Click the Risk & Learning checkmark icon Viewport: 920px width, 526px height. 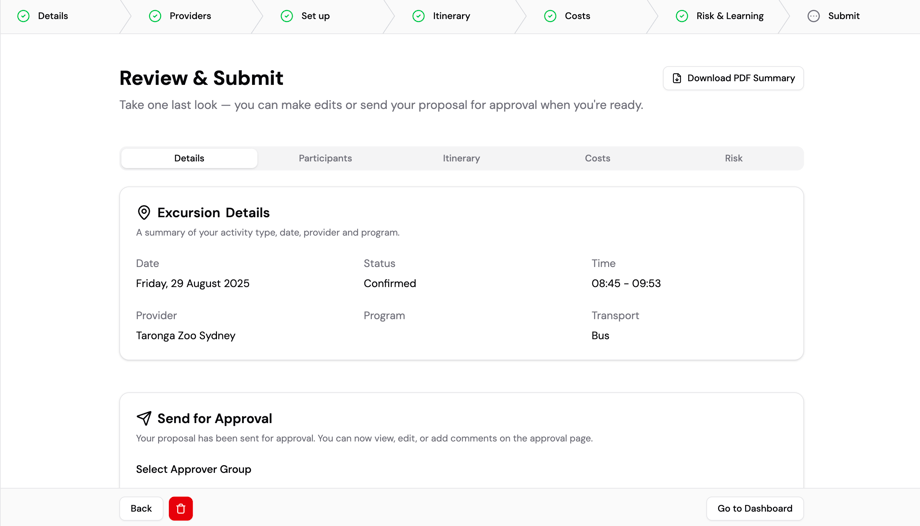coord(682,16)
